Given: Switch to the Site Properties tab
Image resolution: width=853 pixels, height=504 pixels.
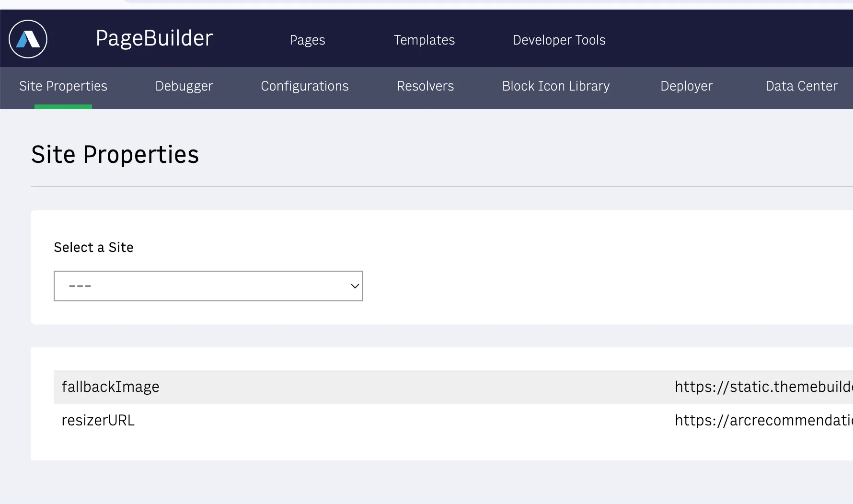Looking at the screenshot, I should 63,86.
